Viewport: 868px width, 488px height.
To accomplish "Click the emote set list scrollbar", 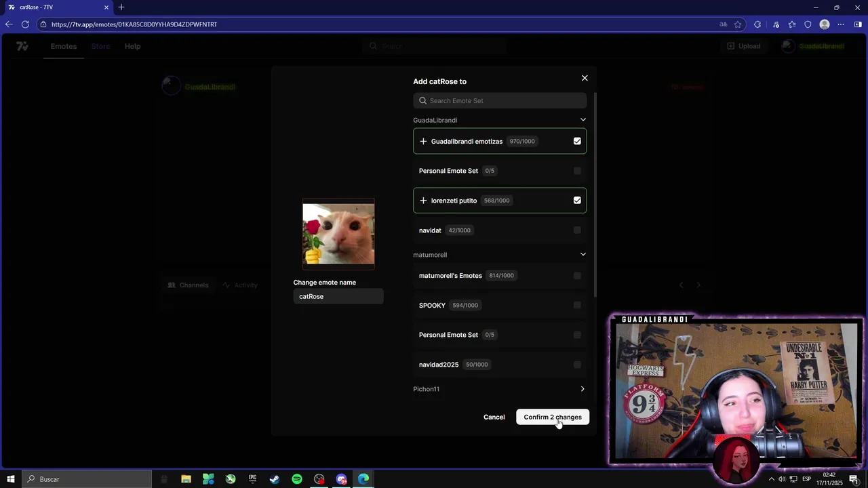I will (x=595, y=195).
